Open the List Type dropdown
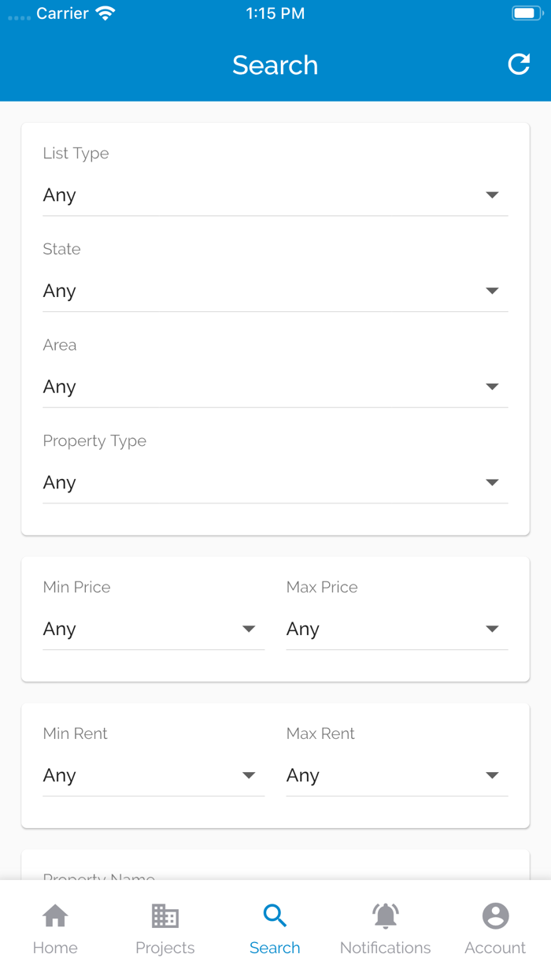Viewport: 551px width, 980px height. click(275, 195)
